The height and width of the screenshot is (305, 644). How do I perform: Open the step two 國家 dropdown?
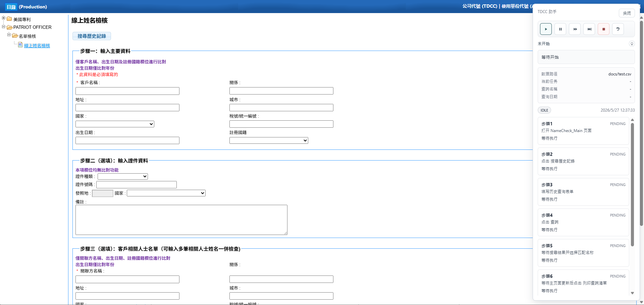point(166,193)
